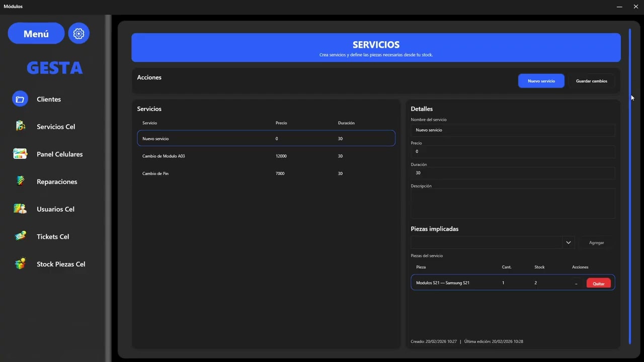Screen dimensions: 644x362
Task: Click the Agregar button for parts
Action: [596, 243]
